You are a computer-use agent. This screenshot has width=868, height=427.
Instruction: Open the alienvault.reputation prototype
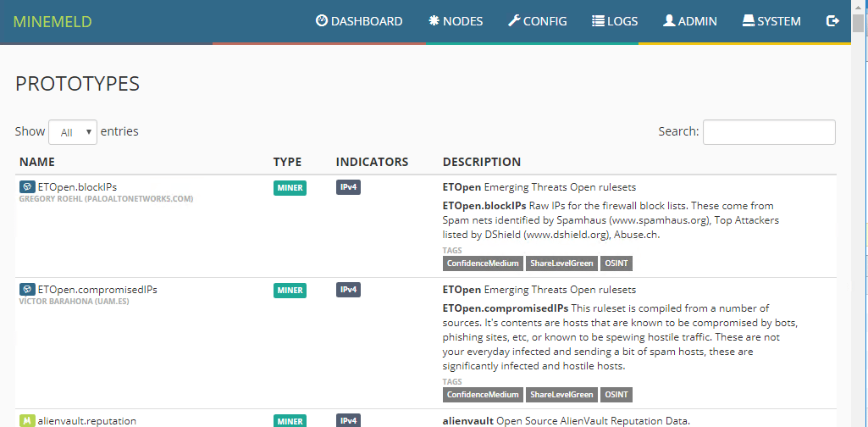coord(87,421)
